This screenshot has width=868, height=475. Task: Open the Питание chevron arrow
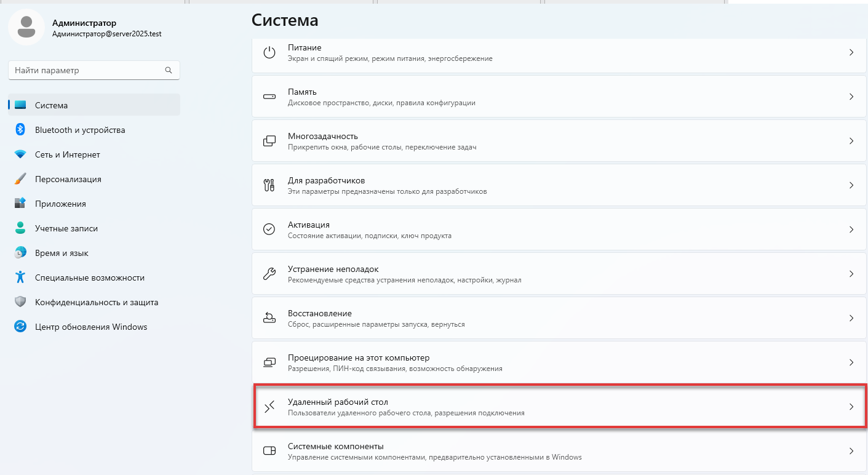(x=851, y=52)
